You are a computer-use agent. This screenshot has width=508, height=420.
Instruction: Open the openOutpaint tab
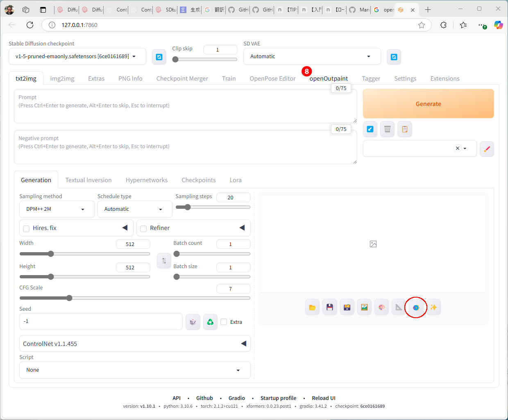[x=329, y=79]
